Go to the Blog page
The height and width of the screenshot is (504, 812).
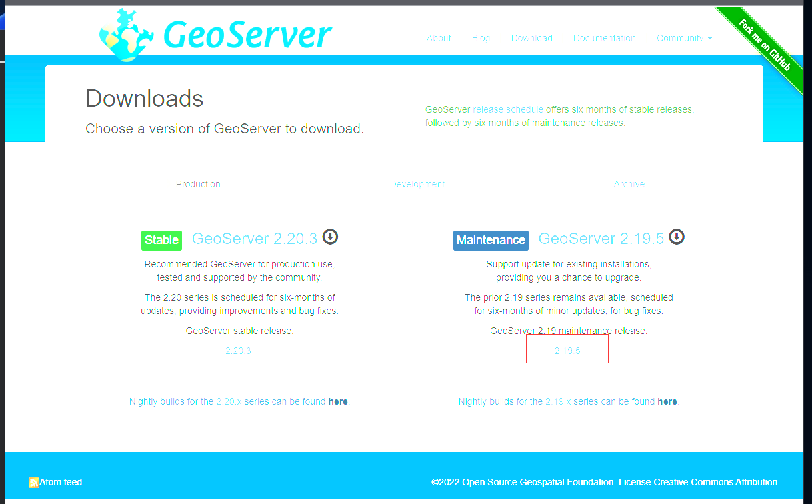pyautogui.click(x=481, y=38)
